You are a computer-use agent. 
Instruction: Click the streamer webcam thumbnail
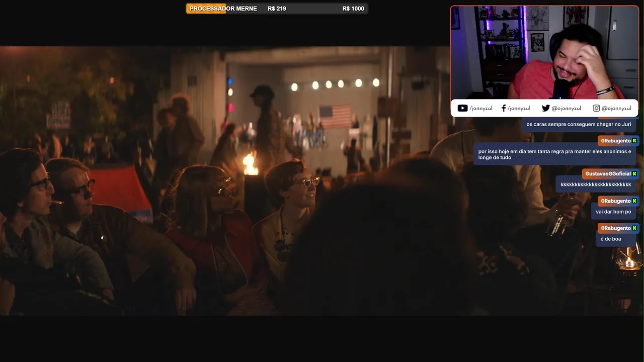point(544,52)
